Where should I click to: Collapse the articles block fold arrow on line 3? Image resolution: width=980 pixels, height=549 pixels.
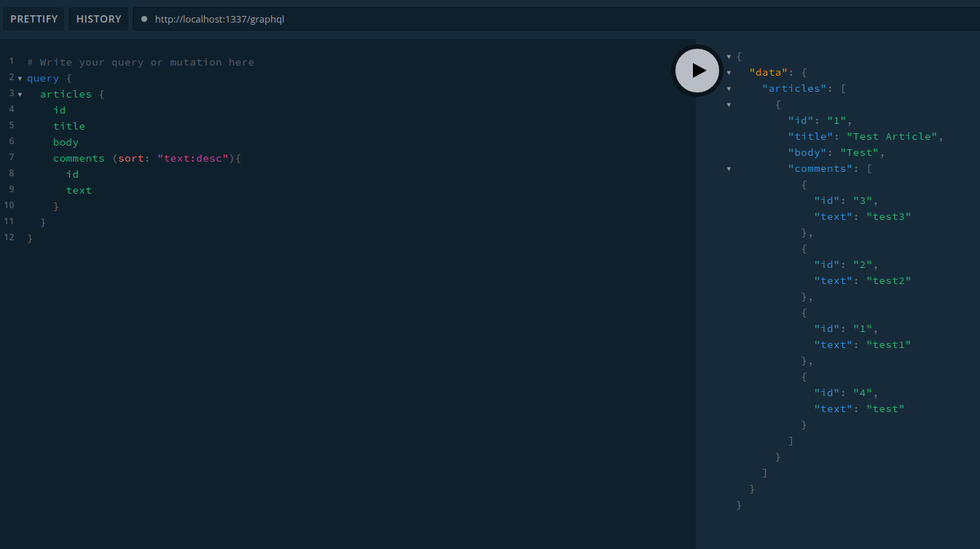[20, 95]
